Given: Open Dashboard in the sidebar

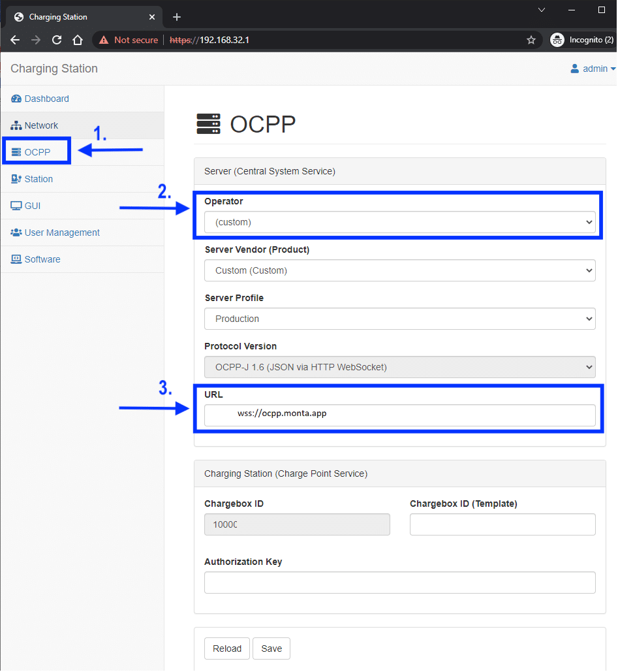Looking at the screenshot, I should click(46, 99).
